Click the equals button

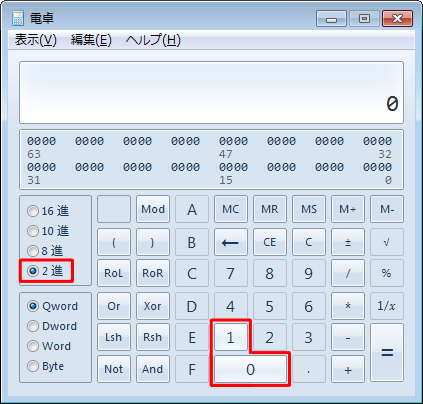[387, 353]
